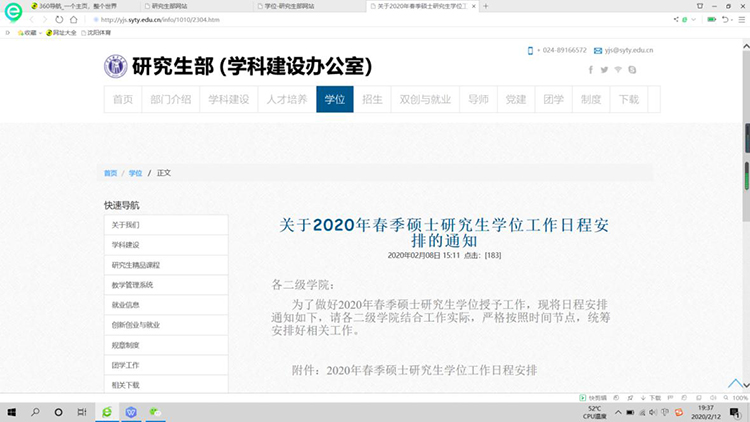Select the 招生 navigation tab
This screenshot has width=750, height=422.
tap(372, 100)
